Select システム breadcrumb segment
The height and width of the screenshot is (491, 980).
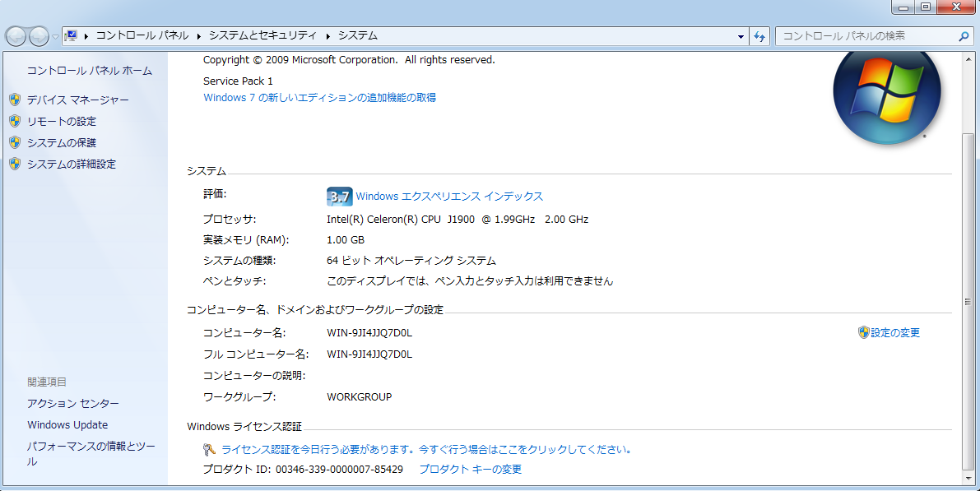357,35
